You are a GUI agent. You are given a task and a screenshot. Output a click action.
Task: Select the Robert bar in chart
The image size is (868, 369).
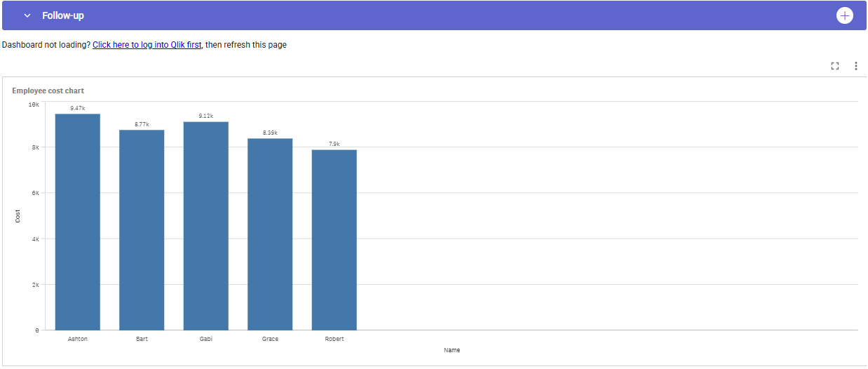click(334, 240)
